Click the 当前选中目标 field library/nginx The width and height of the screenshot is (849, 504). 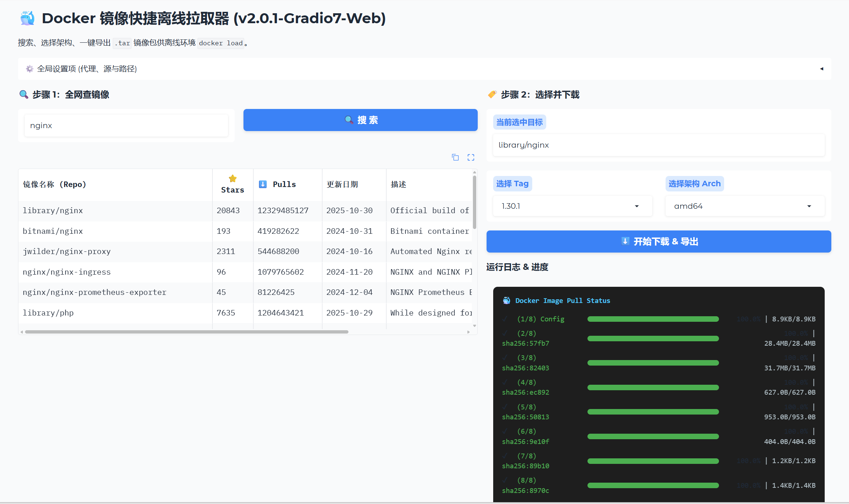pos(659,145)
